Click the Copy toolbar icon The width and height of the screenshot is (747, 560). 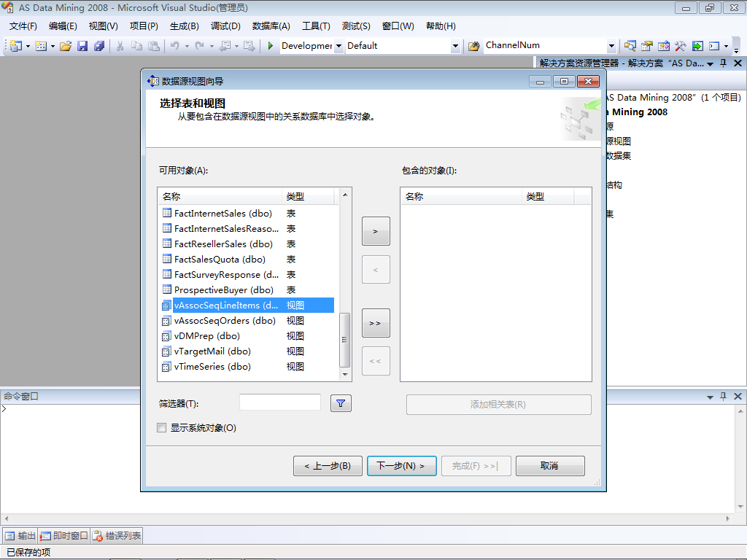pyautogui.click(x=136, y=46)
